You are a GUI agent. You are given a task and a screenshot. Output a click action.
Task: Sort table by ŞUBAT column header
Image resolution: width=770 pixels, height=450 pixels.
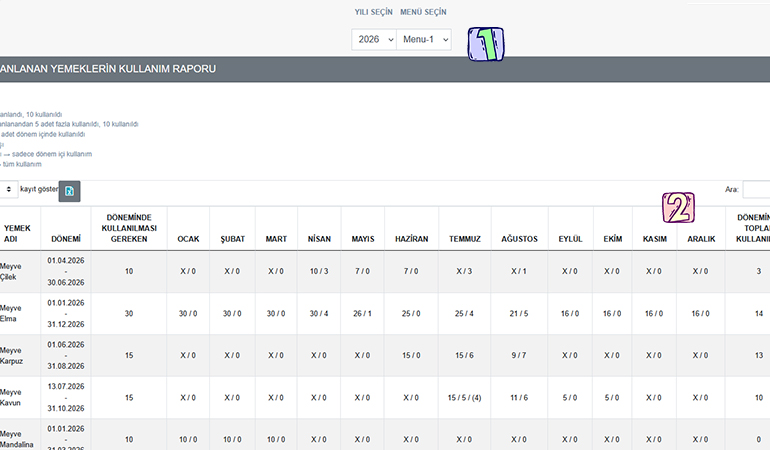click(232, 239)
